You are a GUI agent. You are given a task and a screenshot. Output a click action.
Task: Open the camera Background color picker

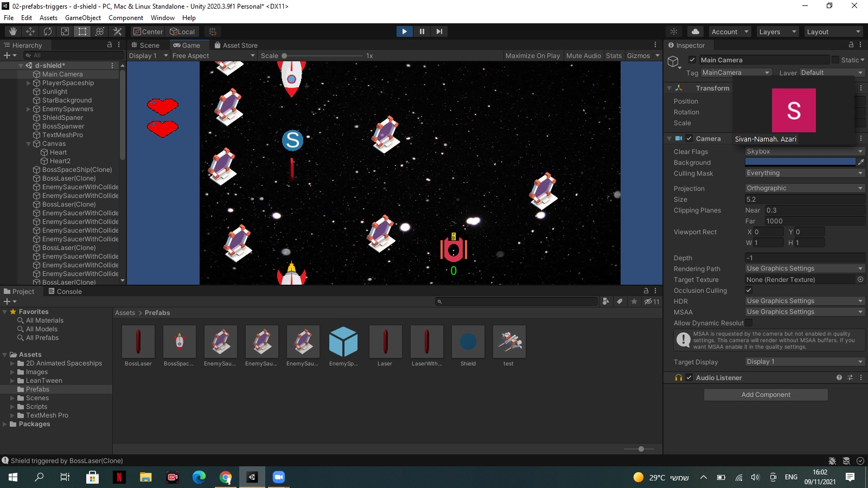[x=800, y=162]
